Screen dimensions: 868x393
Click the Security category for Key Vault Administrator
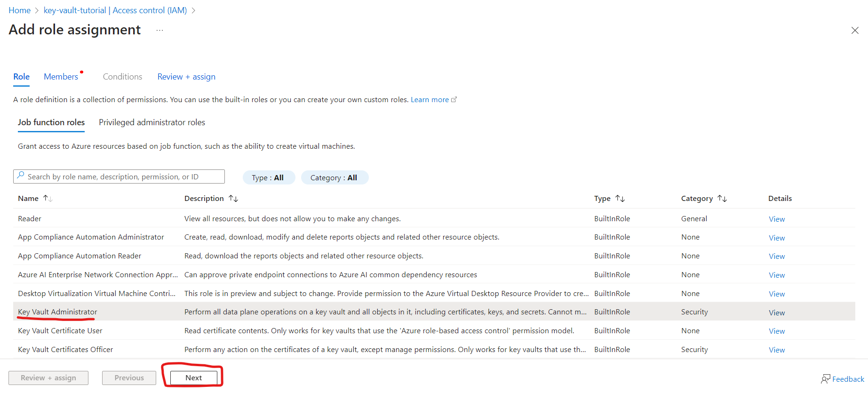coord(694,312)
